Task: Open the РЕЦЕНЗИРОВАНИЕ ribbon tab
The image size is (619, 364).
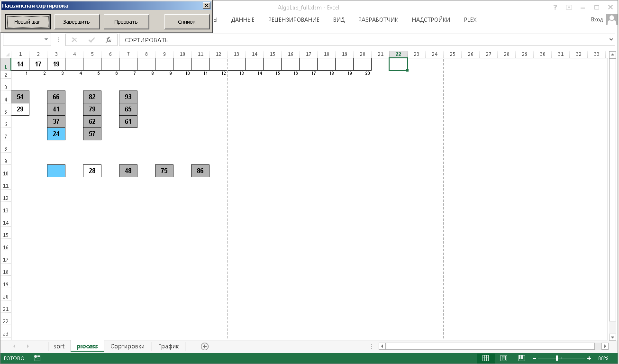Action: (x=294, y=20)
